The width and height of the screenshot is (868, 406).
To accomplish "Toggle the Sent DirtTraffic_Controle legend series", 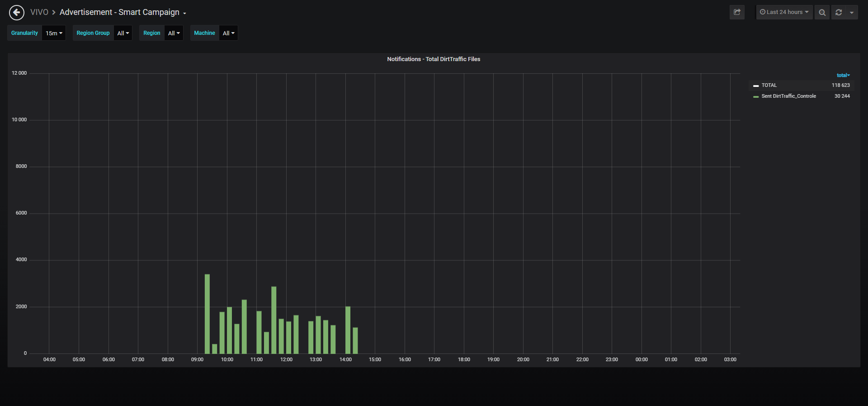I will pyautogui.click(x=788, y=96).
